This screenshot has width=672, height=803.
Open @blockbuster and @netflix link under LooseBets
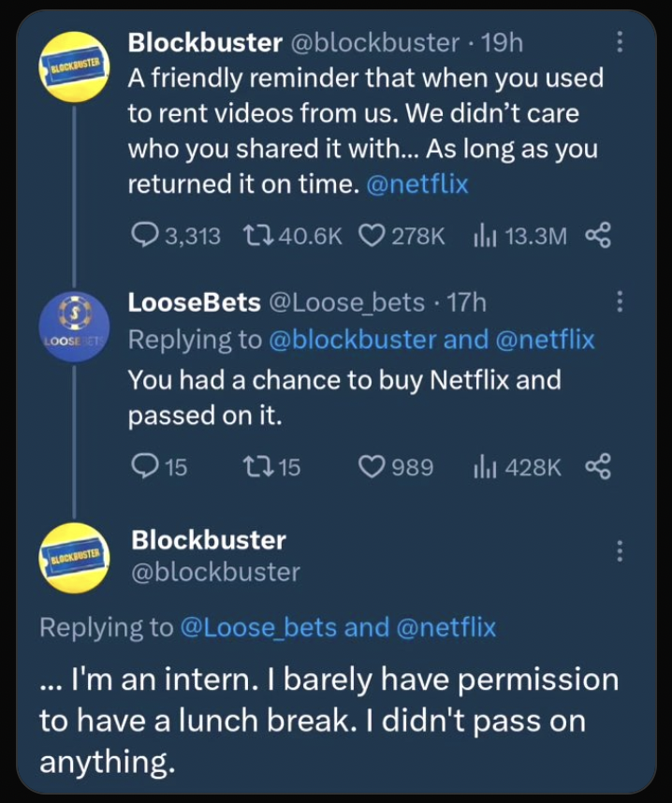tap(431, 339)
